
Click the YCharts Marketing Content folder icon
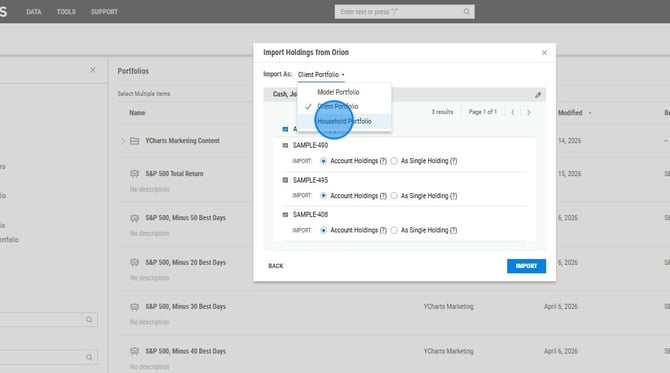click(134, 141)
